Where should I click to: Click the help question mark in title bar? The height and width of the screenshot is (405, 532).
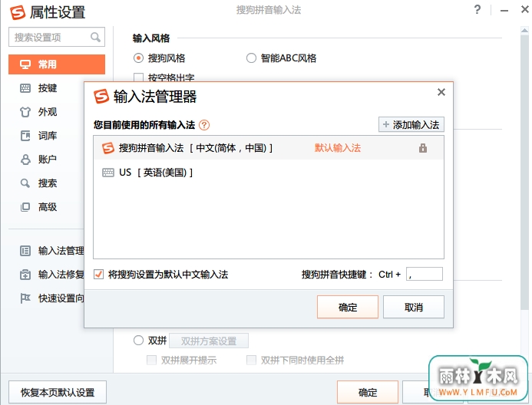477,9
